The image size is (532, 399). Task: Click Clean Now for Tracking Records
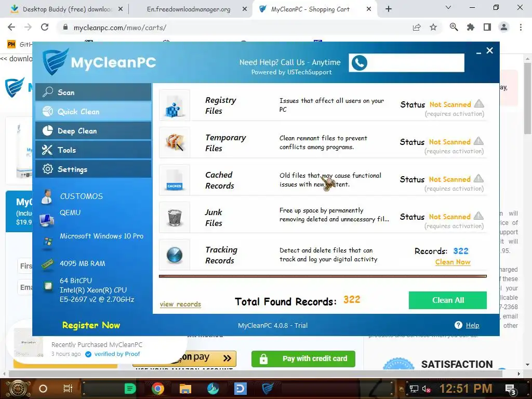[453, 262]
